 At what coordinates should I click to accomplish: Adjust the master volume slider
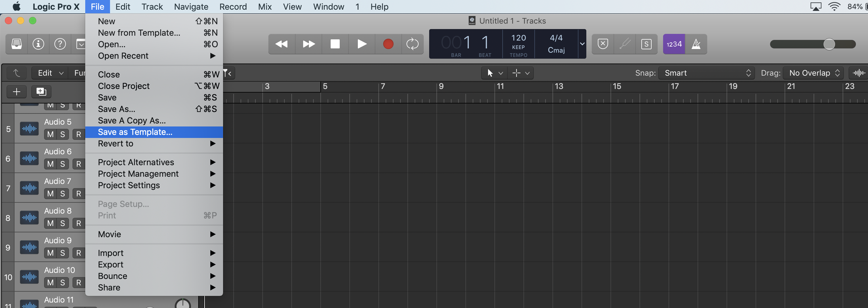[x=830, y=44]
